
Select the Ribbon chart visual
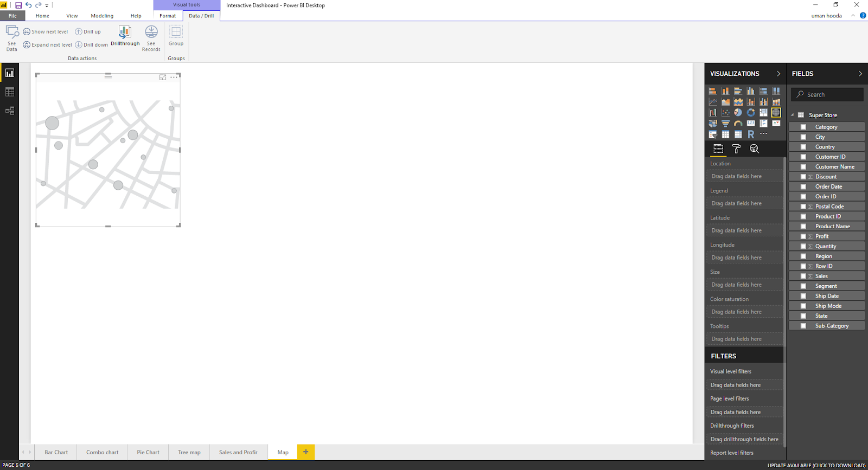(776, 102)
